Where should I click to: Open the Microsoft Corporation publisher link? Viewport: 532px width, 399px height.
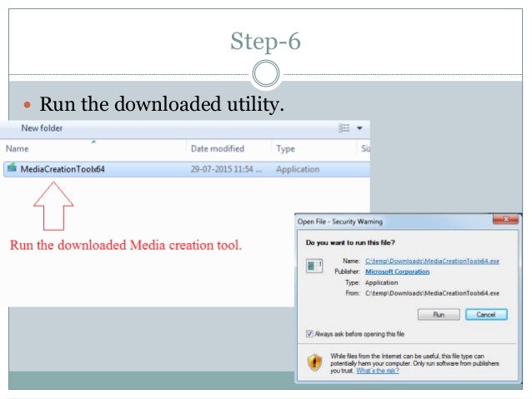(x=397, y=272)
